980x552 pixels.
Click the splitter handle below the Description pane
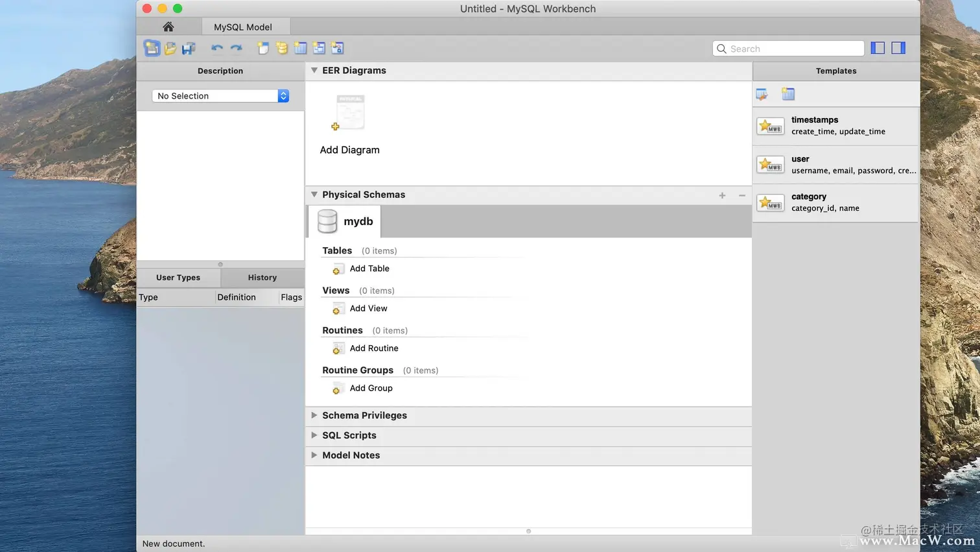[220, 265]
